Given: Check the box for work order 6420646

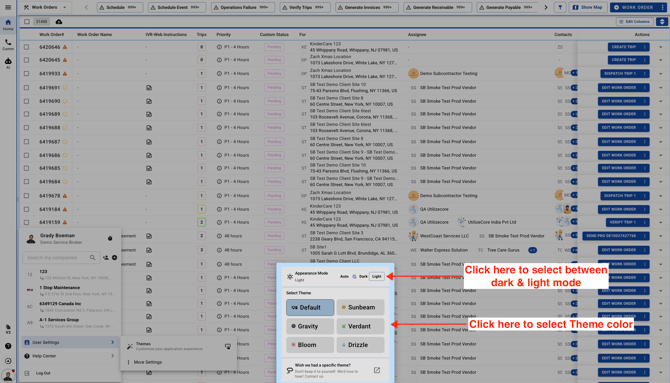Looking at the screenshot, I should click(26, 47).
